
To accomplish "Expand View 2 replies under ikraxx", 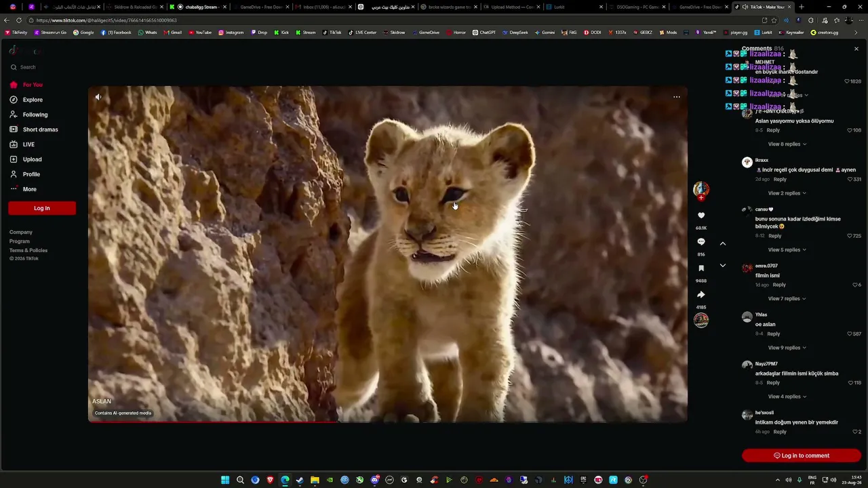I will pos(787,193).
